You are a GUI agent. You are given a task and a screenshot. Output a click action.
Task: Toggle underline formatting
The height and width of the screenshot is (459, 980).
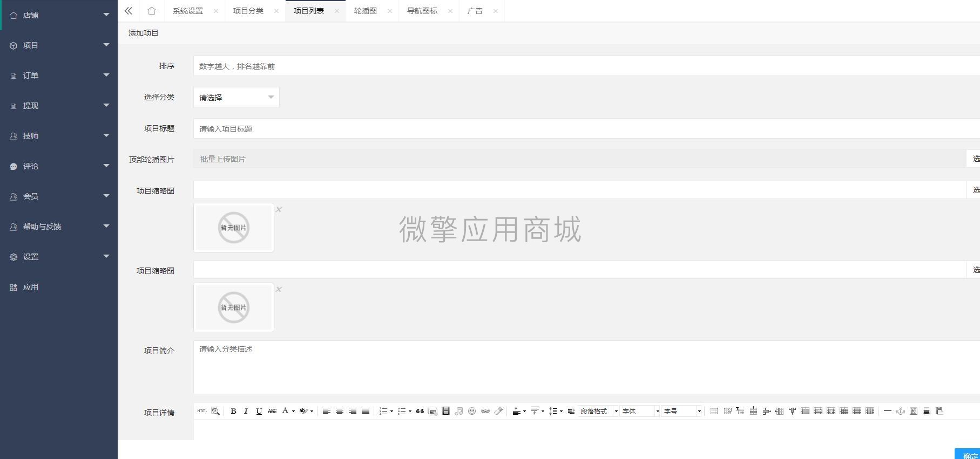point(259,411)
